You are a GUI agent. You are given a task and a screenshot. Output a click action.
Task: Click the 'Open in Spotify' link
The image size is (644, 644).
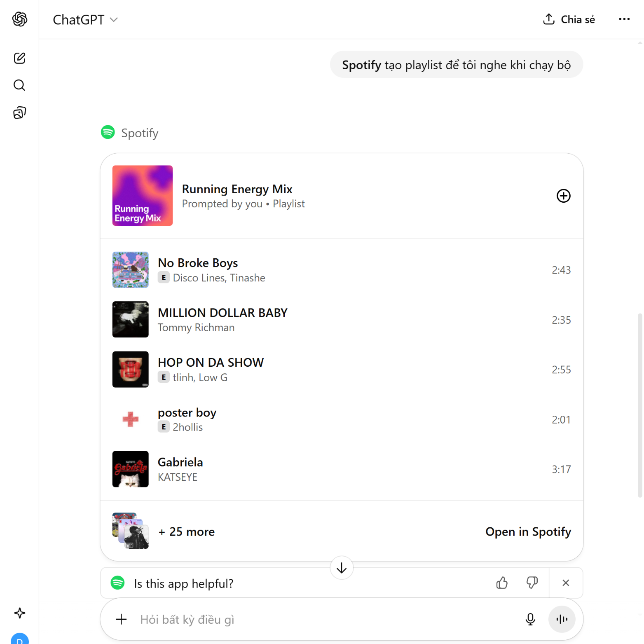point(528,532)
